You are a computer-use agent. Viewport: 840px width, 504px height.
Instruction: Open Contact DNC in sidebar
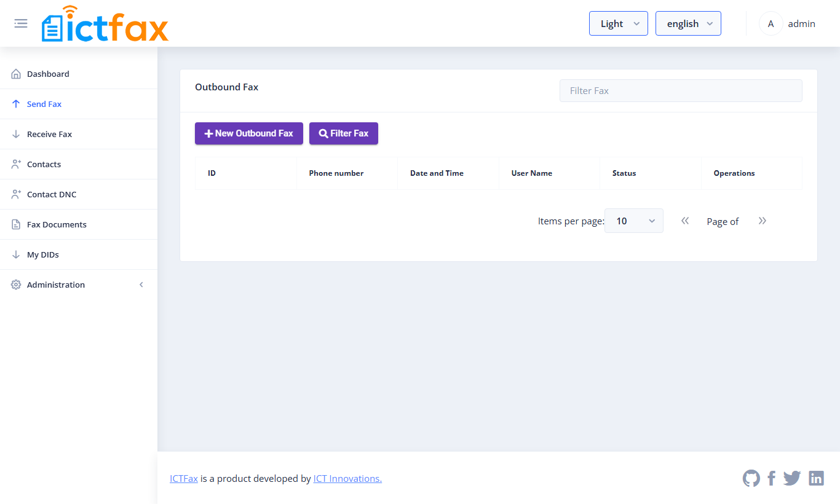(79, 194)
